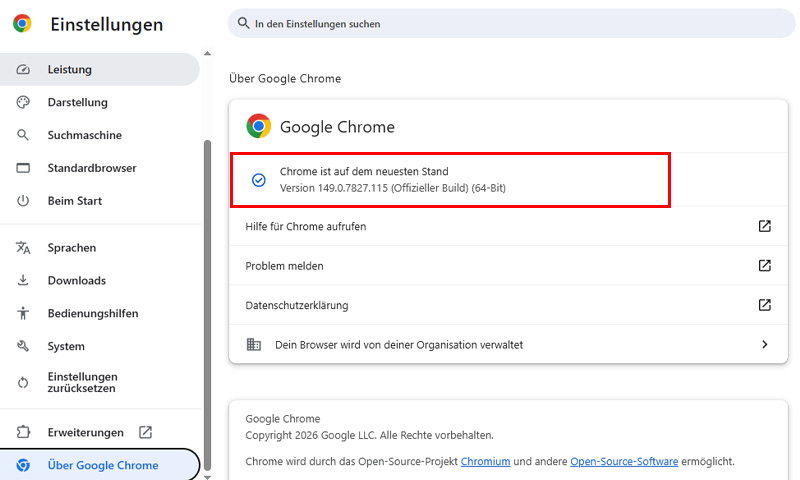This screenshot has height=480, width=800.
Task: Click external-link icon for Problem melden
Action: tap(764, 265)
